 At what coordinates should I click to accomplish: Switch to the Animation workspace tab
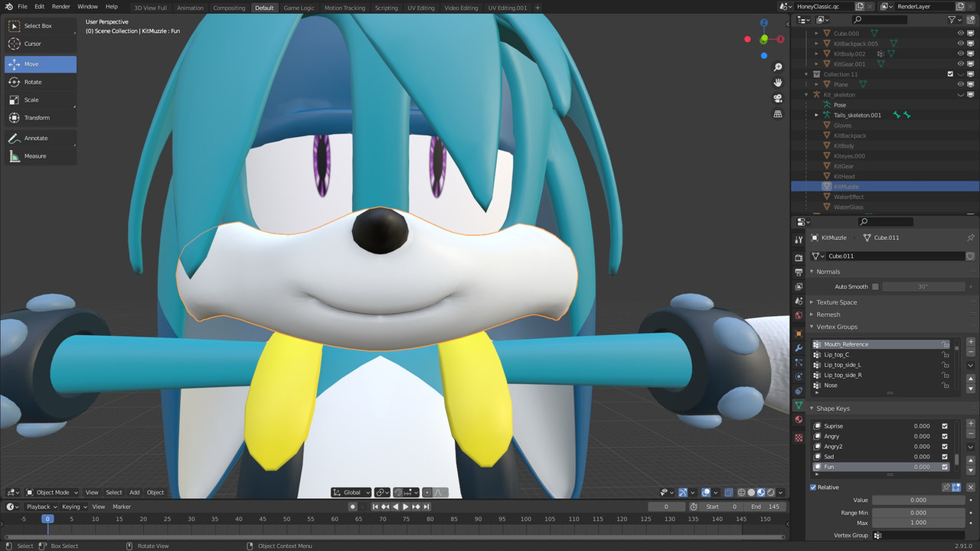point(190,8)
